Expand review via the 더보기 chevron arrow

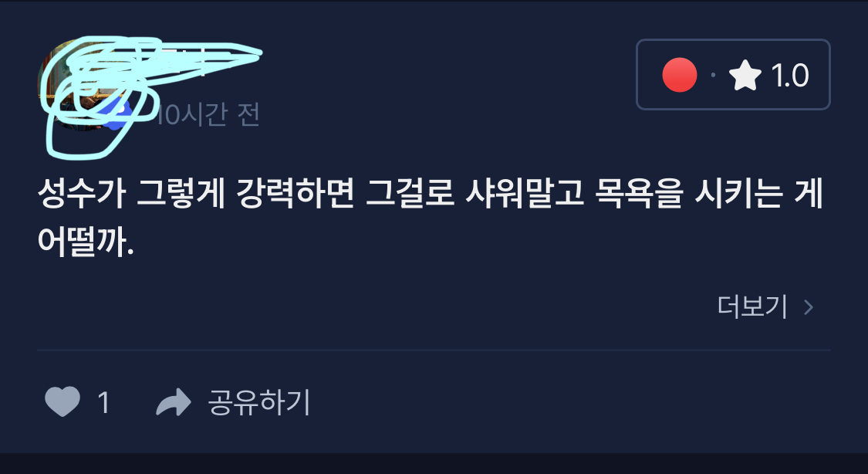(x=809, y=307)
